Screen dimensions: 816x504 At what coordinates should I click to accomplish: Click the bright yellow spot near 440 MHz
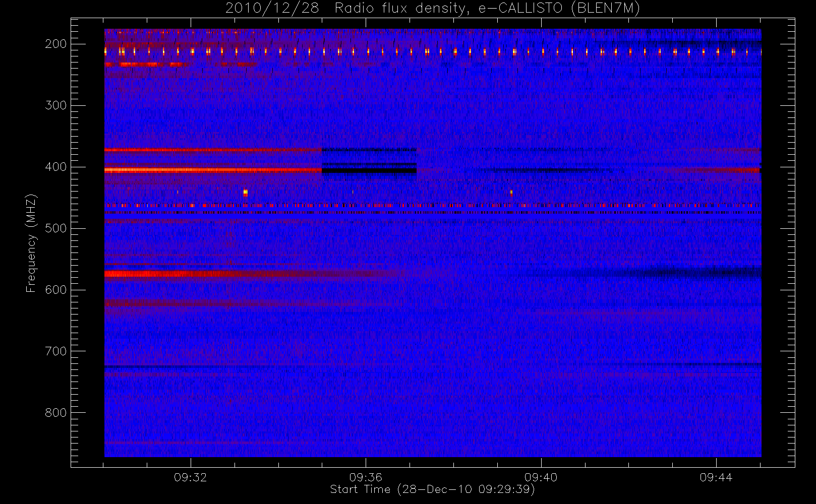point(246,192)
